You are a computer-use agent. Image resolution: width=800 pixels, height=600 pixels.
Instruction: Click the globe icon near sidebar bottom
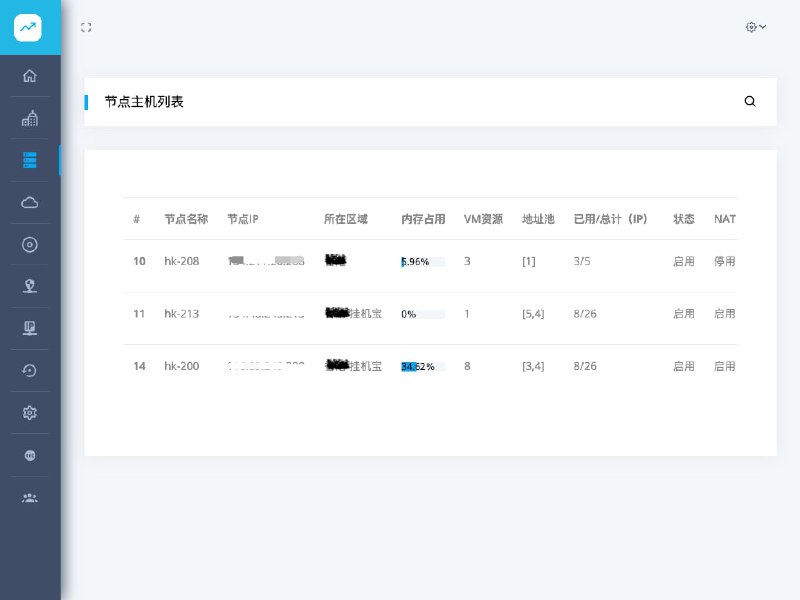coord(29,455)
